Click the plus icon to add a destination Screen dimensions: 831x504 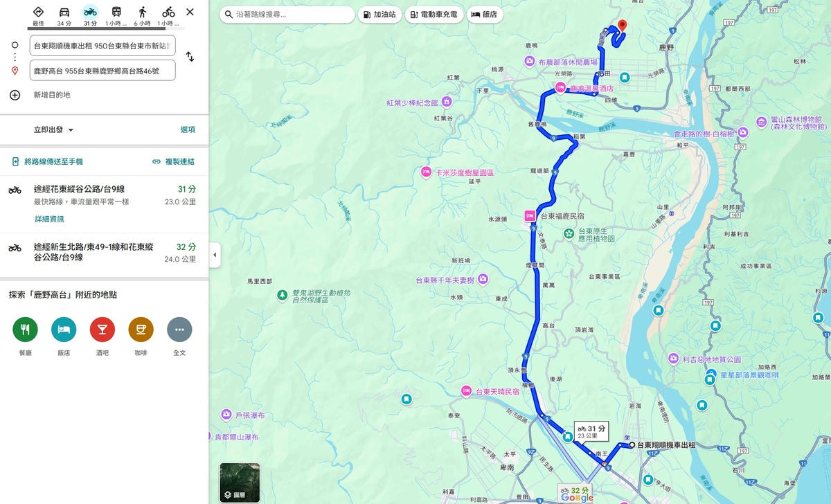click(x=15, y=95)
